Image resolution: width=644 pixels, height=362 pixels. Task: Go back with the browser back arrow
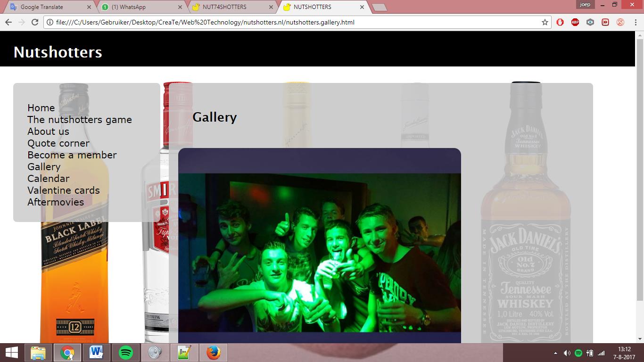tap(8, 22)
